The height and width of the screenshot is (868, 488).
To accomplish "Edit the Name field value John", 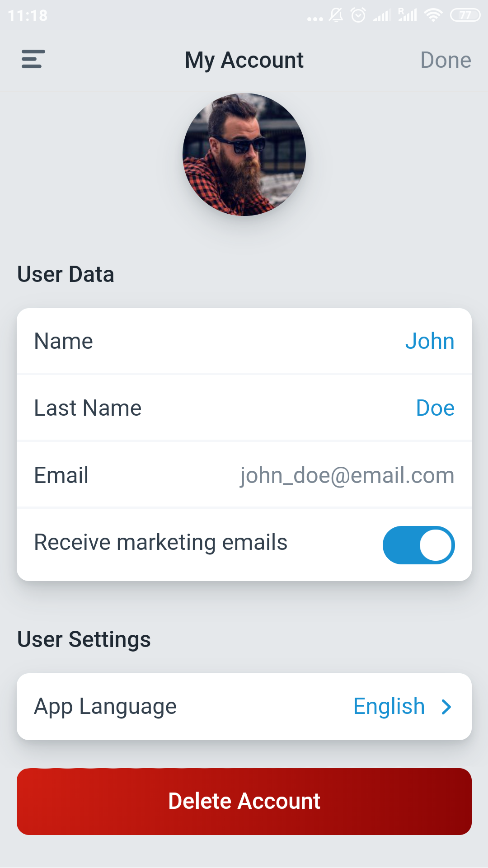I will 429,341.
